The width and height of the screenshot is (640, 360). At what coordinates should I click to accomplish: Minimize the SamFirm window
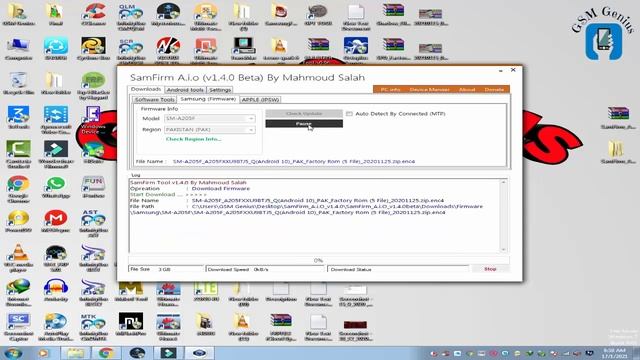pyautogui.click(x=500, y=70)
